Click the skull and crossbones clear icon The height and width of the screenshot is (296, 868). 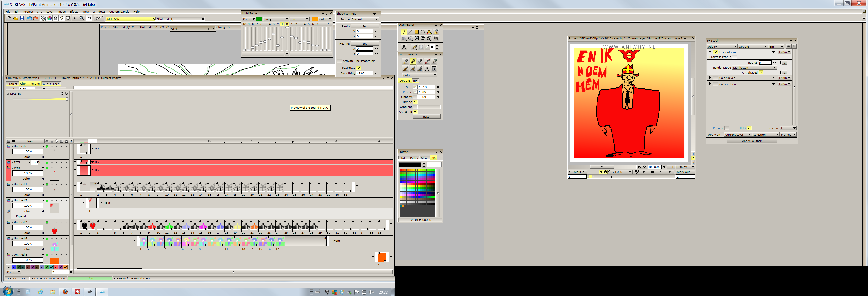(x=404, y=47)
